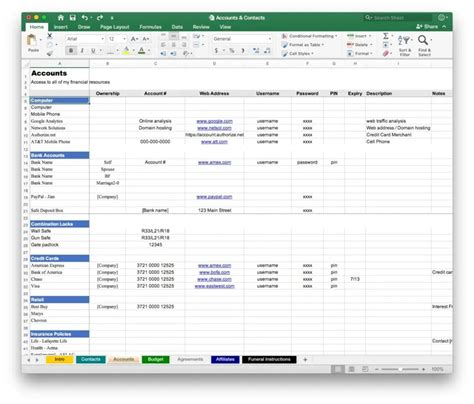Click the align left icon

(163, 45)
